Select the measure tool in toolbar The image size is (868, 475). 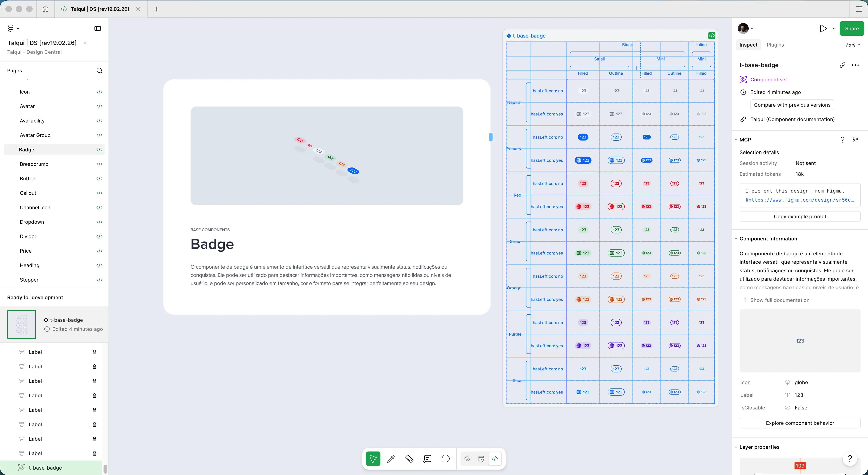click(x=409, y=459)
